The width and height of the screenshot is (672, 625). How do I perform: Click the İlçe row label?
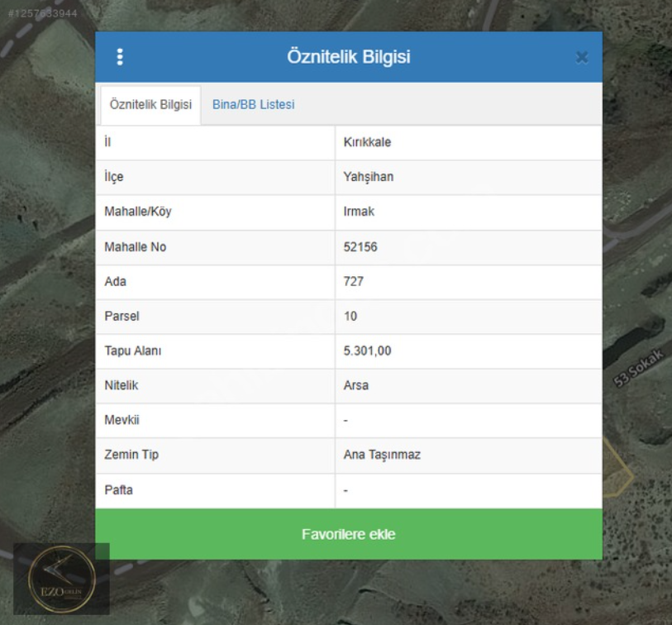pyautogui.click(x=113, y=177)
